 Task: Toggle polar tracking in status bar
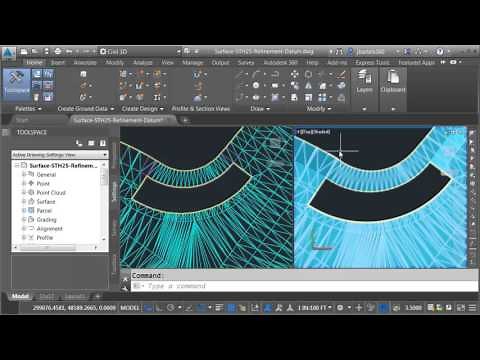pos(171,307)
